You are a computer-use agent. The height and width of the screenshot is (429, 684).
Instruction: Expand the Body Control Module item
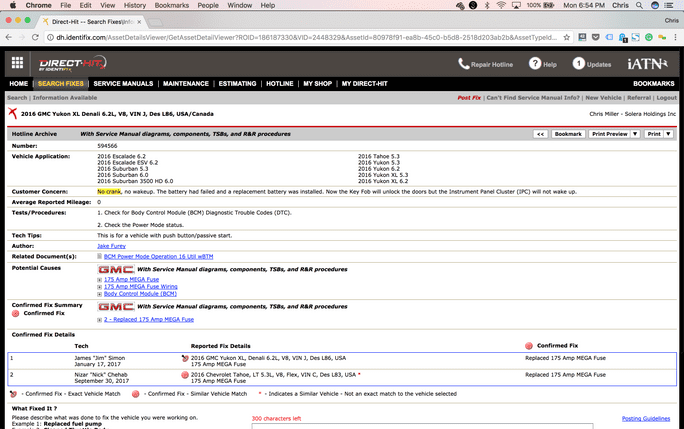click(100, 294)
